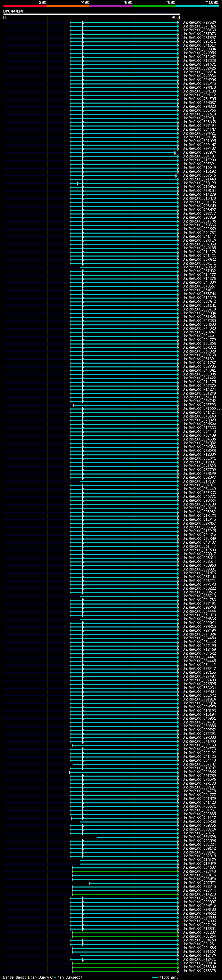222x980 pixels.
Task: Open hit UniRef100_P07369
Action: click(x=199, y=244)
